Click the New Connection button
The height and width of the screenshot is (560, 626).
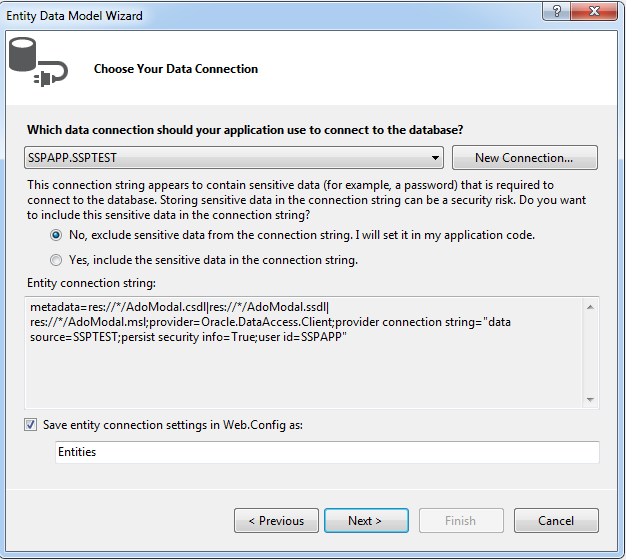524,158
